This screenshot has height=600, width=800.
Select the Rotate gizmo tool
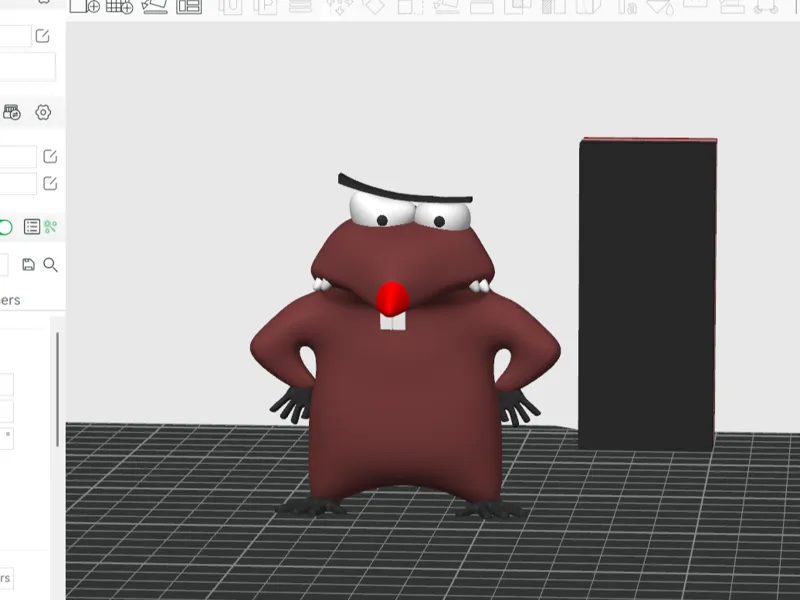[374, 6]
